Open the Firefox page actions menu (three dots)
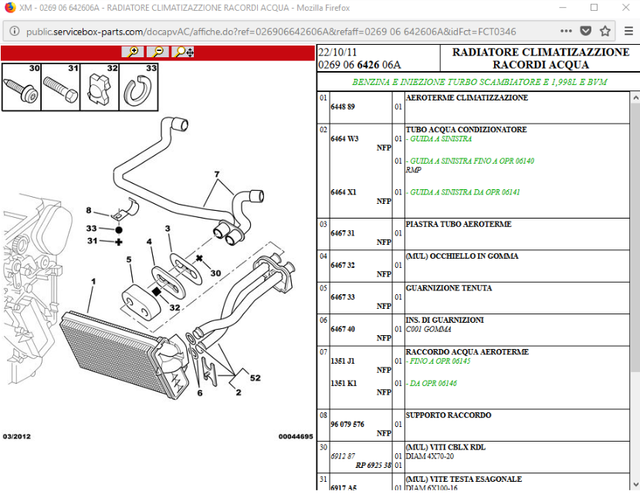 point(566,31)
